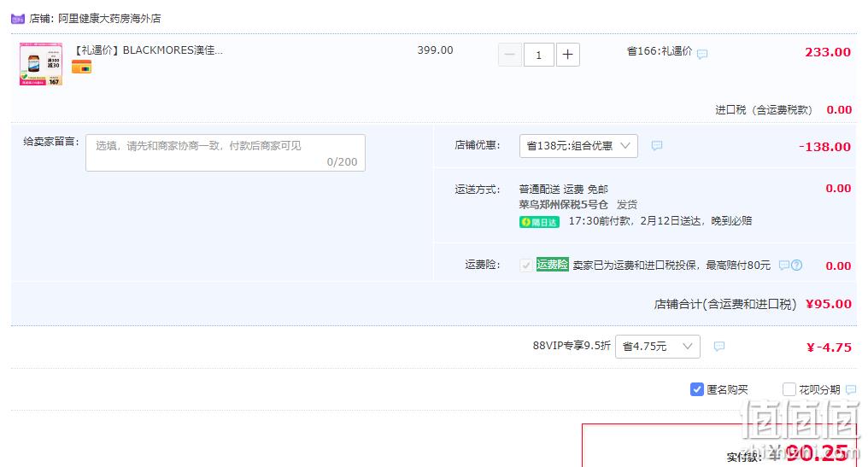Click the question mark help icon for 运费险

click(796, 265)
